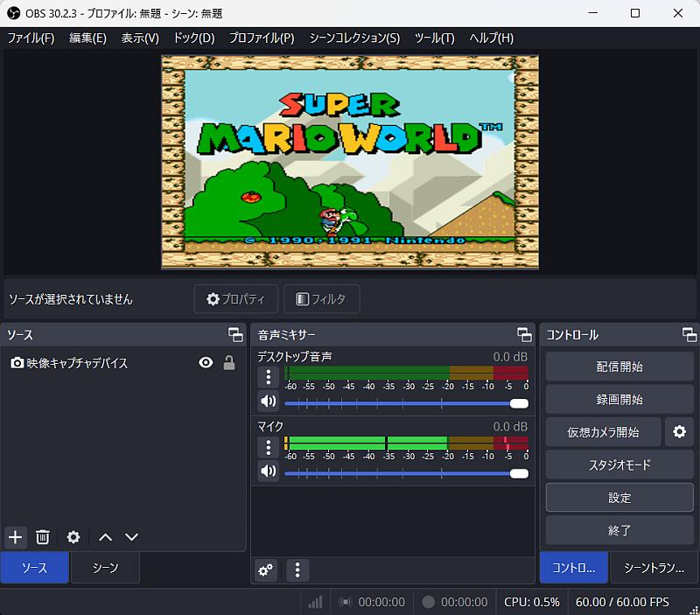Start recording with 録画開始
Image resolution: width=700 pixels, height=615 pixels.
coord(619,399)
